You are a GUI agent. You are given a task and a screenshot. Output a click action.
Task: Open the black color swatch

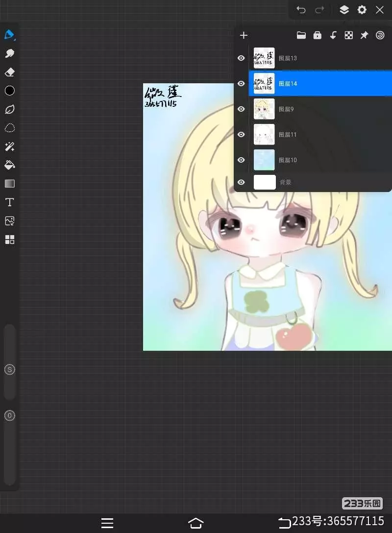click(9, 91)
